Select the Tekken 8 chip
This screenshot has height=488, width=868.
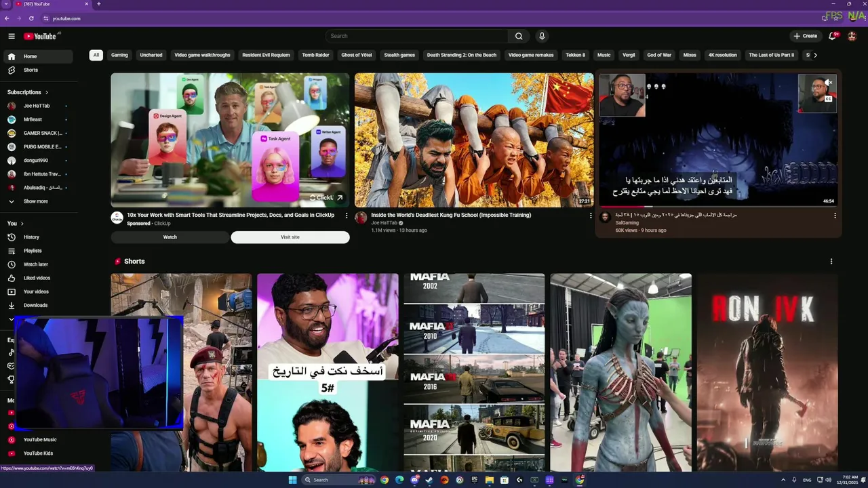pyautogui.click(x=575, y=55)
